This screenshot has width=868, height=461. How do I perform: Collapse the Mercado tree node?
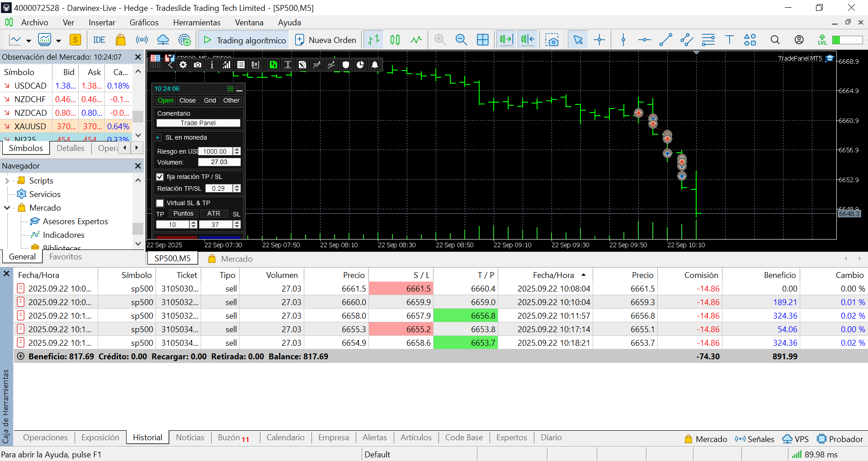7,208
